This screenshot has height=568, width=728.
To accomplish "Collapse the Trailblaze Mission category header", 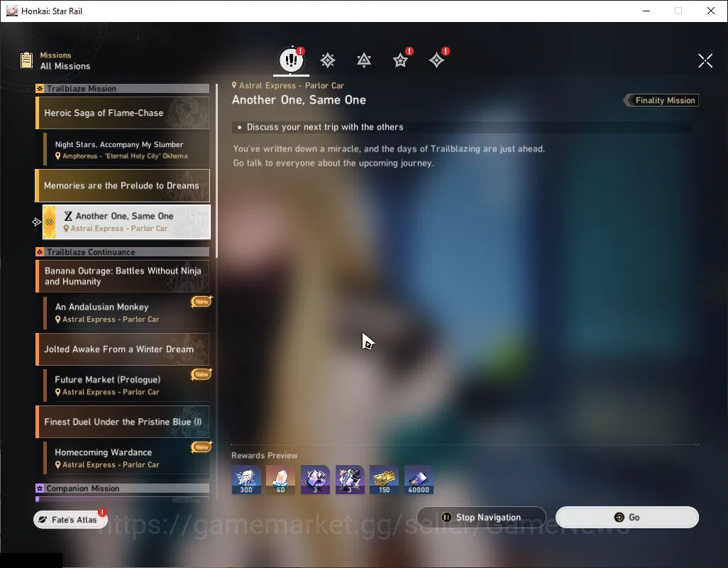I will 123,88.
